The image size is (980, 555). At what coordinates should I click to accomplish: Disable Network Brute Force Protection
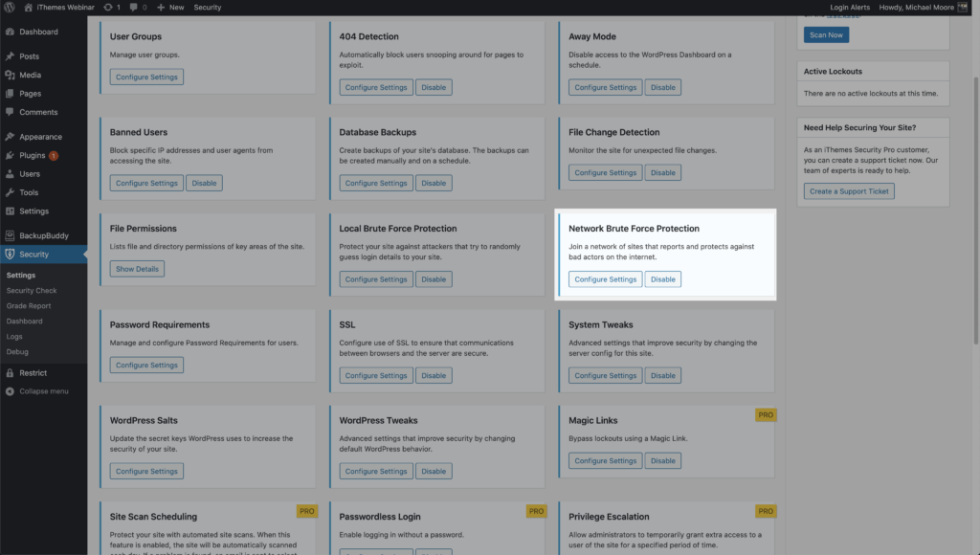tap(663, 279)
